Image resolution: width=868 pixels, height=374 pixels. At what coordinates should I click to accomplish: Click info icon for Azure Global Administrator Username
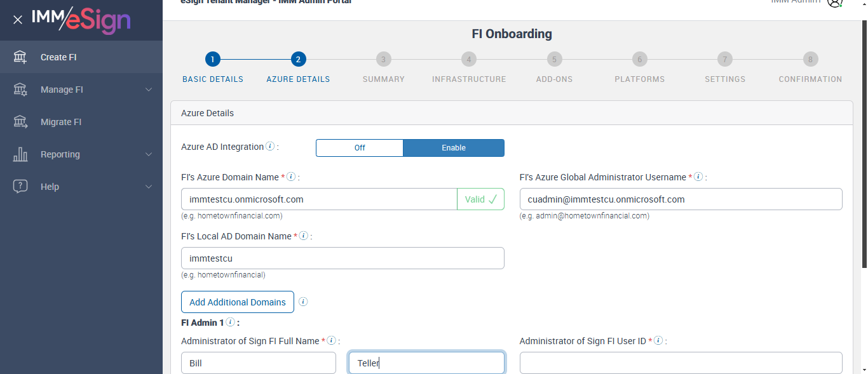point(698,177)
